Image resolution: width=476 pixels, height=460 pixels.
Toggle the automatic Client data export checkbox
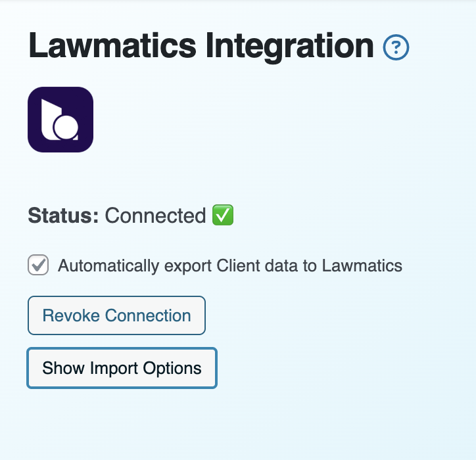pos(38,265)
